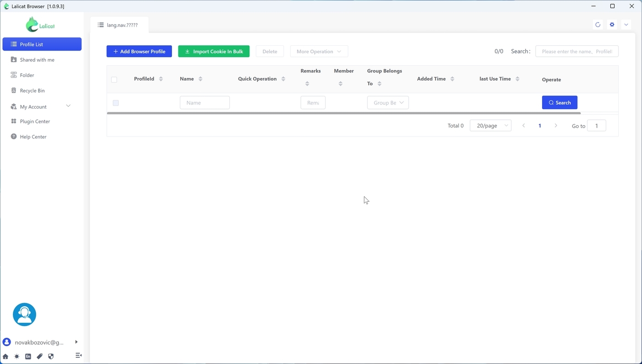Select the lang.nav.????? tab
The width and height of the screenshot is (642, 364).
[119, 25]
